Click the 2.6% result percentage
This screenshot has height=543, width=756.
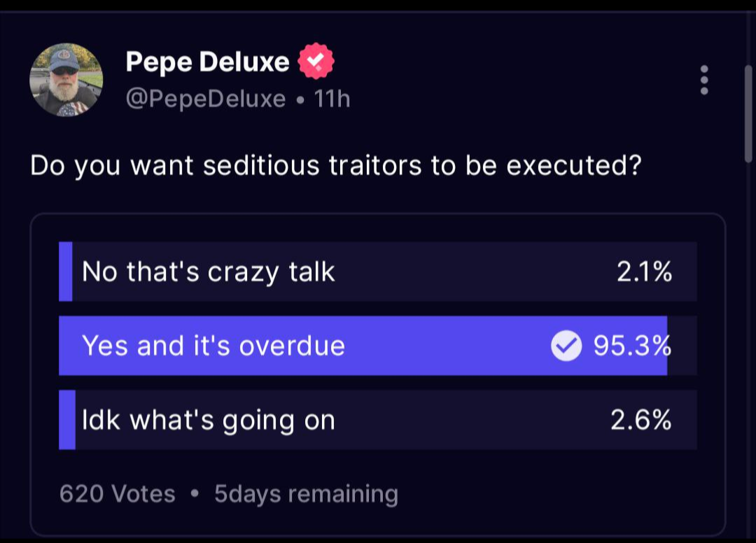[641, 420]
